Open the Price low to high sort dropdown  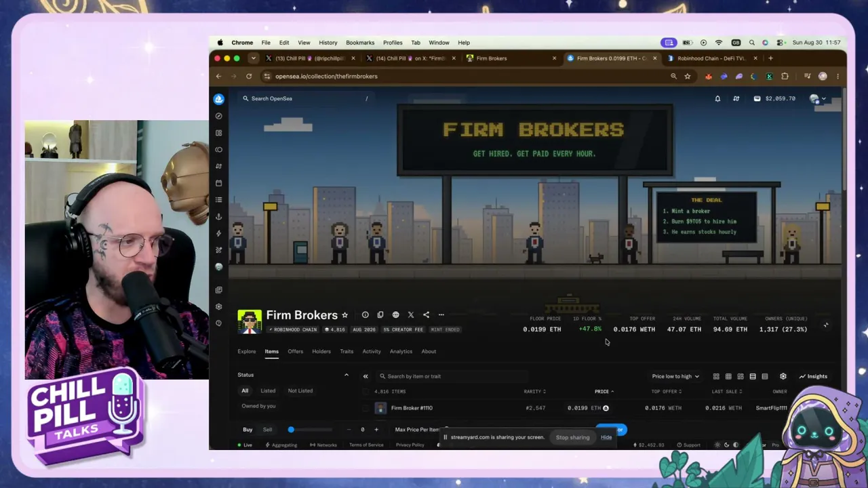tap(675, 376)
